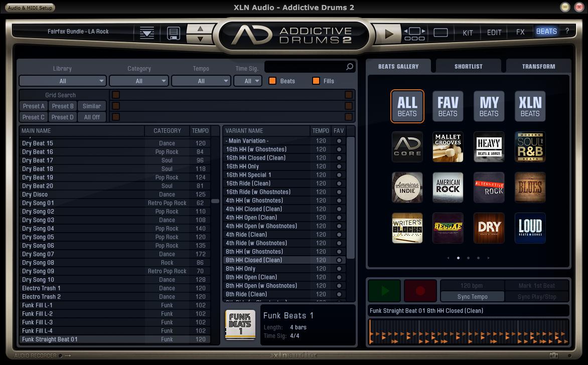This screenshot has height=365, width=588.
Task: Open Fairfax Bundle - LA Rock preset name
Action: pos(78,32)
